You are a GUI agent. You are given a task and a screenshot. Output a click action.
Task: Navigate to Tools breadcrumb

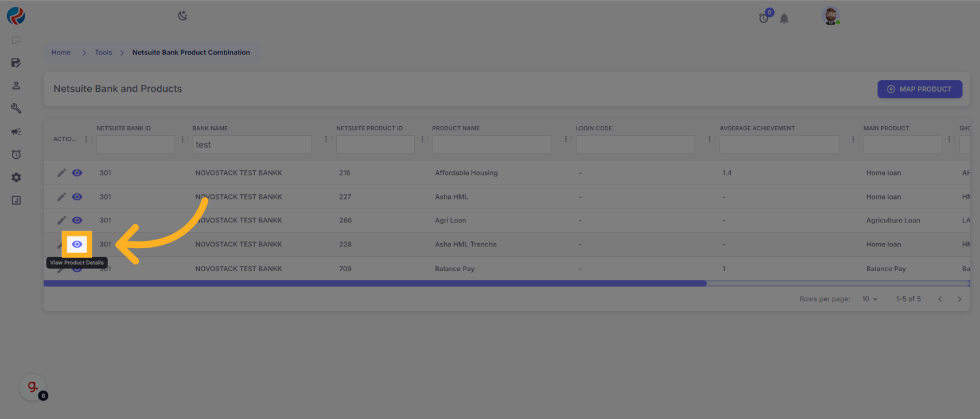click(103, 53)
